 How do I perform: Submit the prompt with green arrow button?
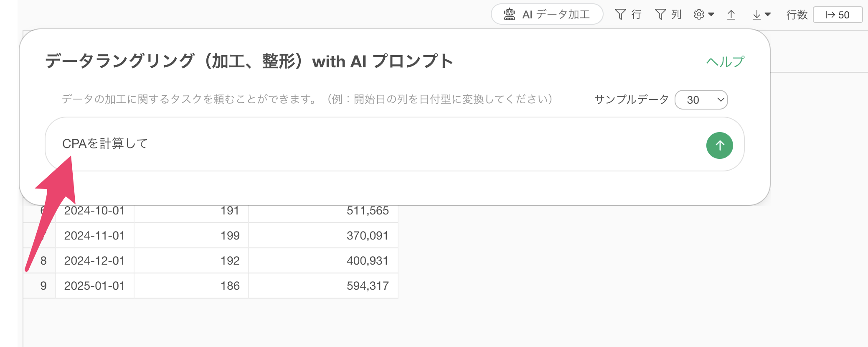[x=719, y=145]
